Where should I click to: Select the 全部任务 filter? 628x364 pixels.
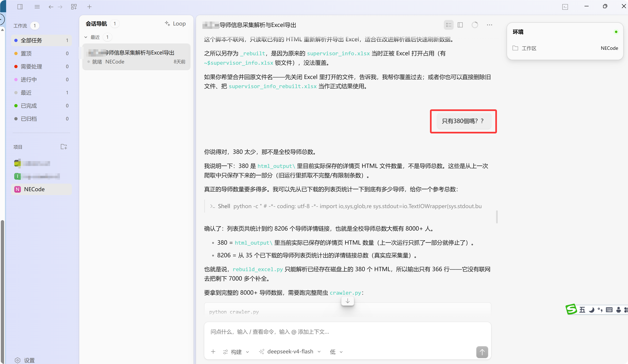click(41, 40)
